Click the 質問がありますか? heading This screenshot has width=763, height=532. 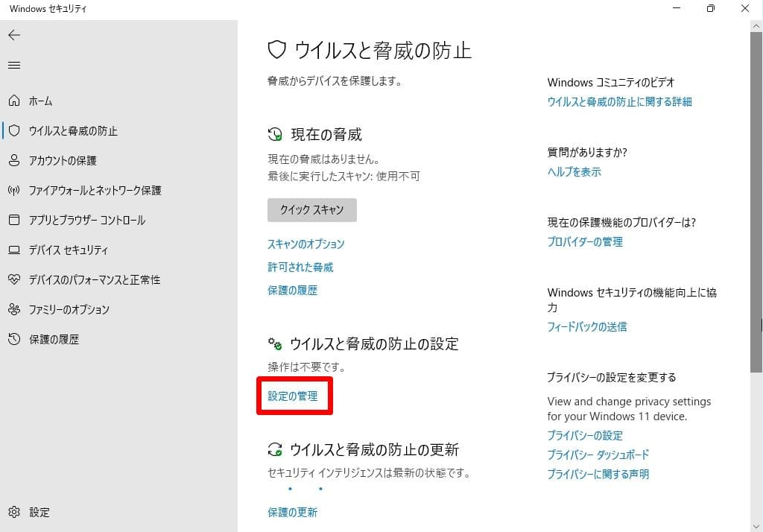click(587, 152)
